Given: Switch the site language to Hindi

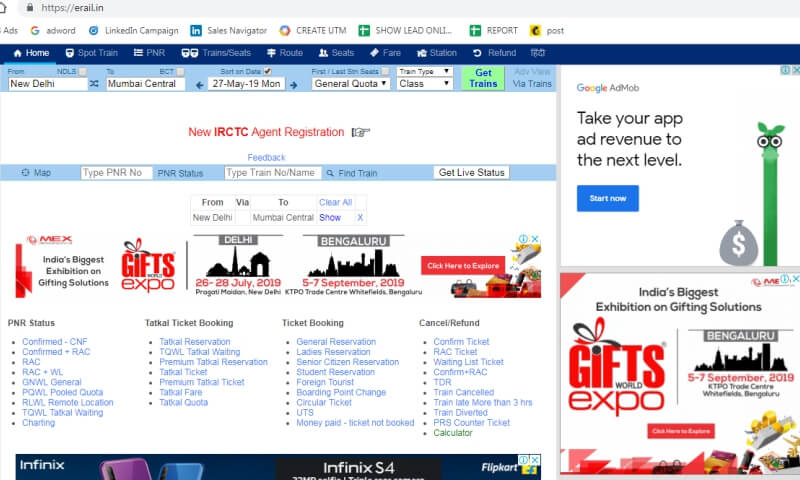Looking at the screenshot, I should 538,53.
